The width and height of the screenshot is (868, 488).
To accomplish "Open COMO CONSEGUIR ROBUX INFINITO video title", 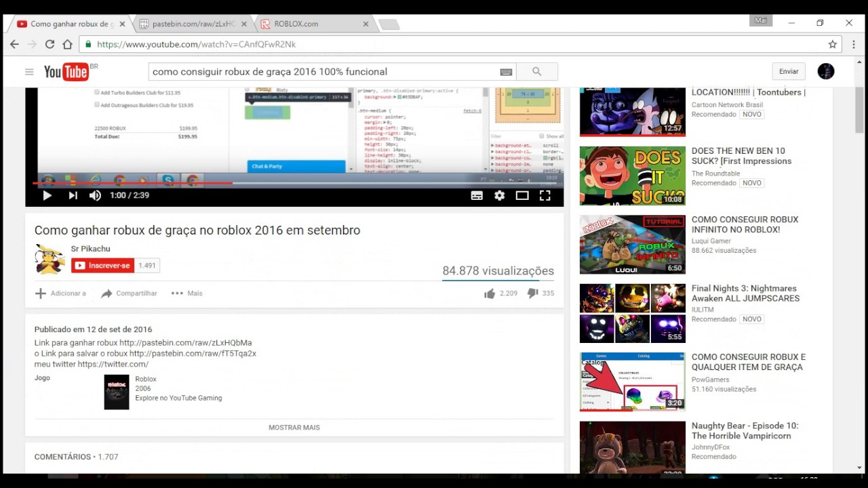I will click(x=745, y=224).
